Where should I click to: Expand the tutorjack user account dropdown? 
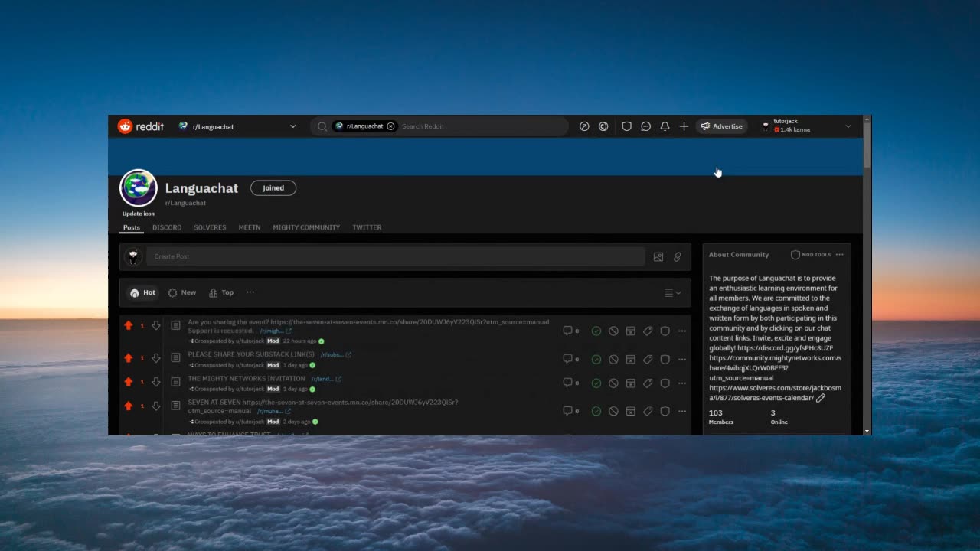pos(848,126)
